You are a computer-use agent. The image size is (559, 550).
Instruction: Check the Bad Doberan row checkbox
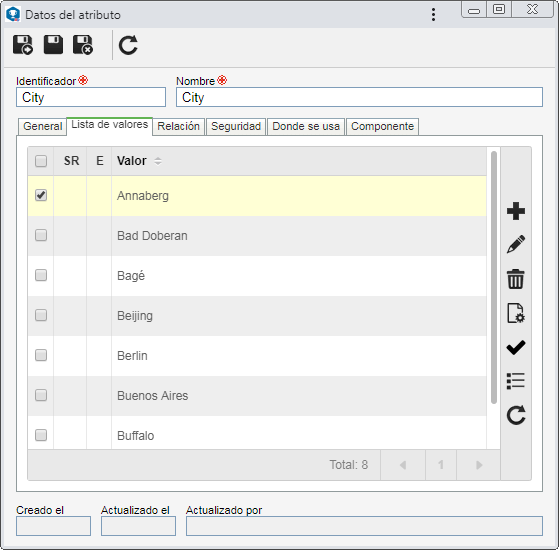[x=41, y=235]
